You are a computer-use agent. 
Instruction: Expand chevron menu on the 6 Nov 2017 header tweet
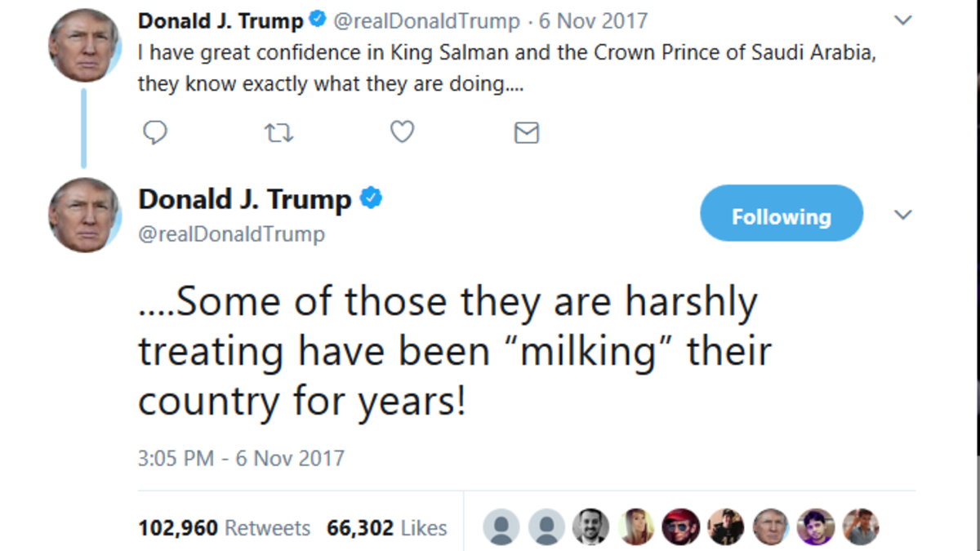coord(903,20)
